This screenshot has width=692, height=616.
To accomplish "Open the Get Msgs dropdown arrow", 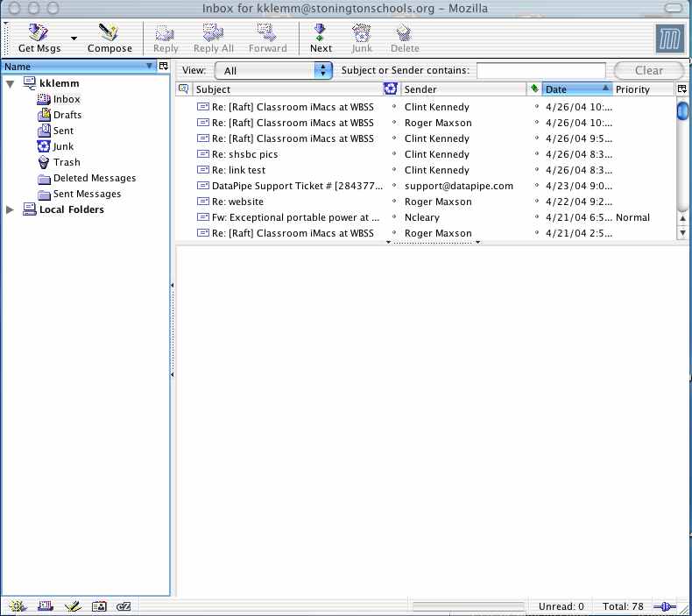I will point(74,39).
